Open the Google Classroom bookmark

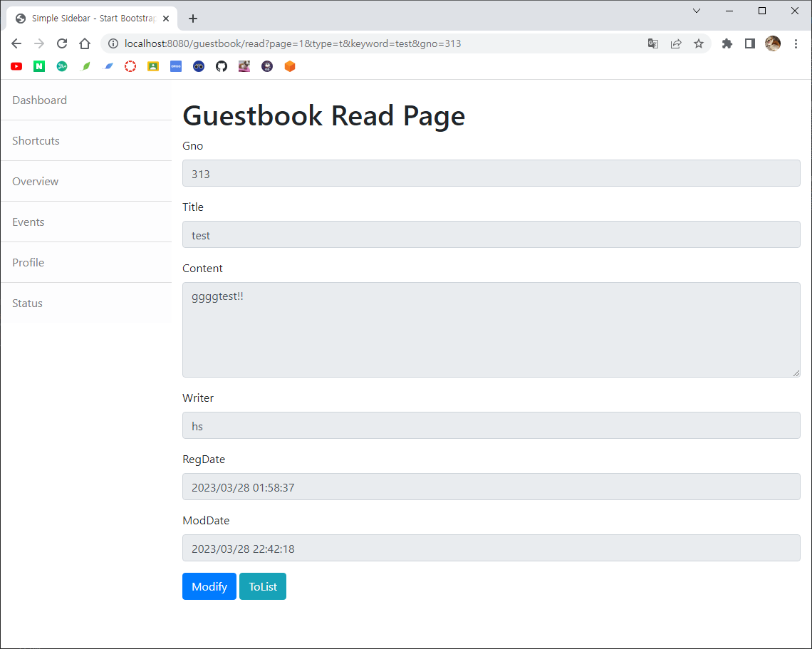(153, 66)
